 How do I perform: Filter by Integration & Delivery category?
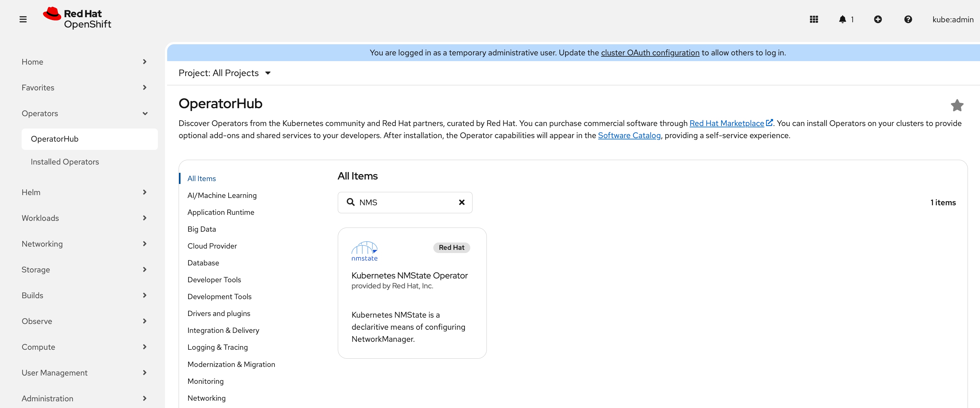pyautogui.click(x=223, y=330)
